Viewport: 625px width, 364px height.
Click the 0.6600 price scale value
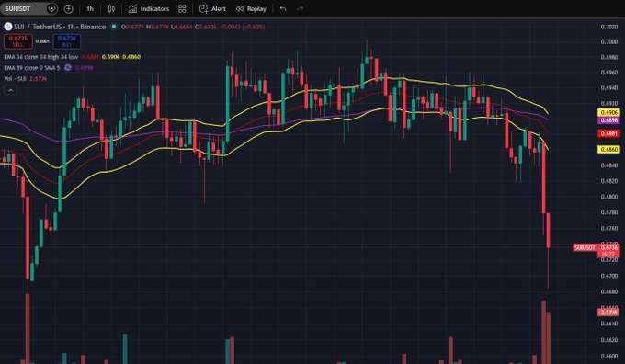coord(609,356)
